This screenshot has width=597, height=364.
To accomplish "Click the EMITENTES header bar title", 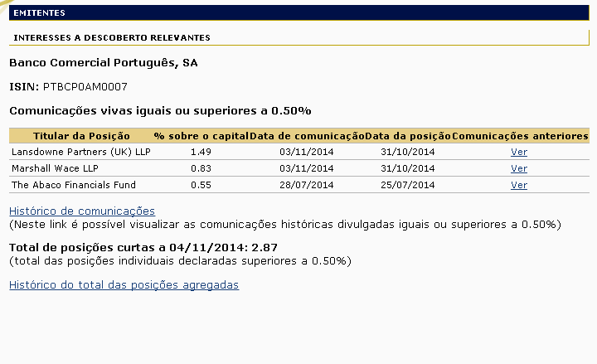I will (39, 13).
